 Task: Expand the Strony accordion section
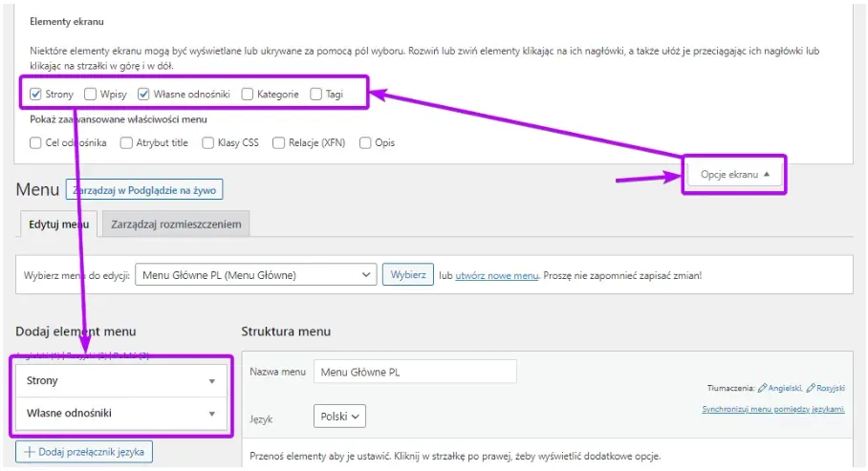121,381
